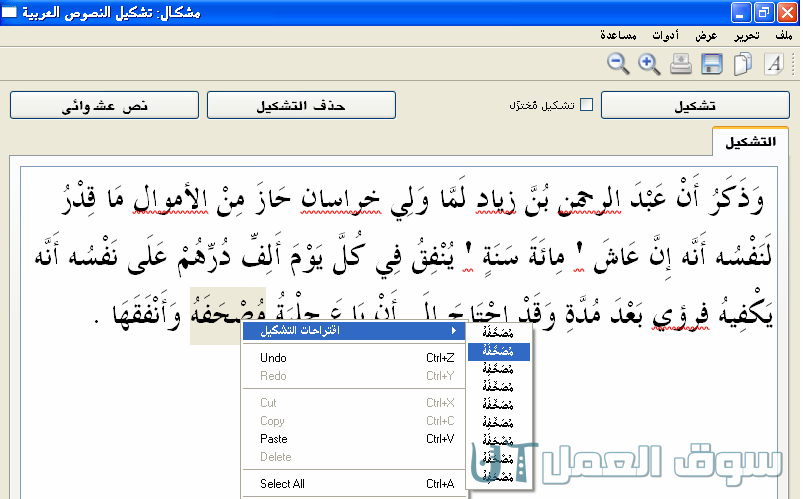803x499 pixels.
Task: Open the ملف menu
Action: pos(784,36)
